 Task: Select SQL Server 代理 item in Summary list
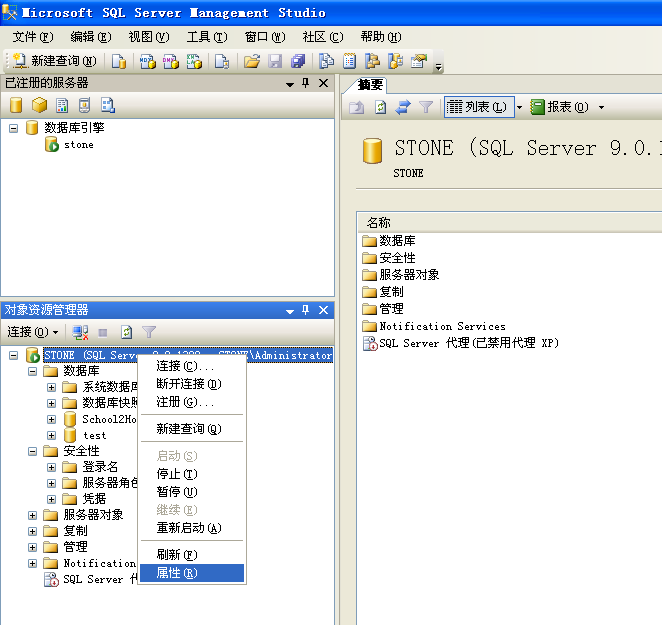coord(461,343)
